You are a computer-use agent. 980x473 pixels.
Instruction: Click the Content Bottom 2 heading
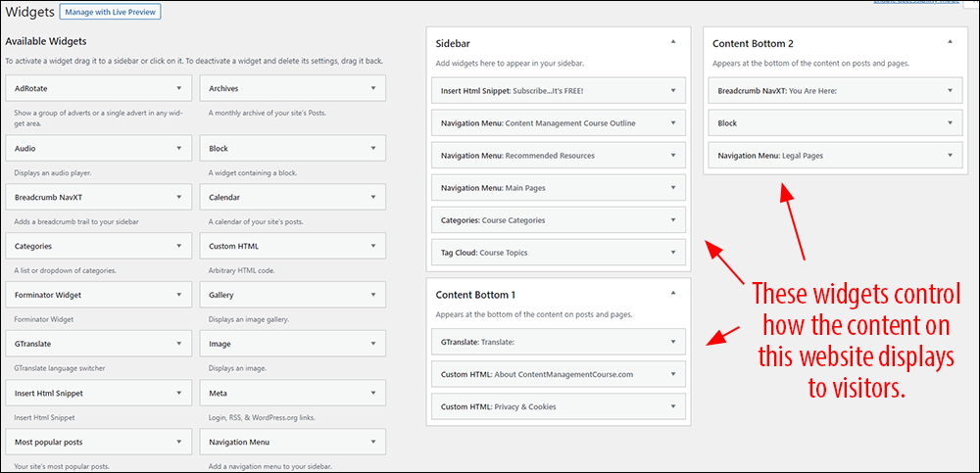[x=753, y=44]
